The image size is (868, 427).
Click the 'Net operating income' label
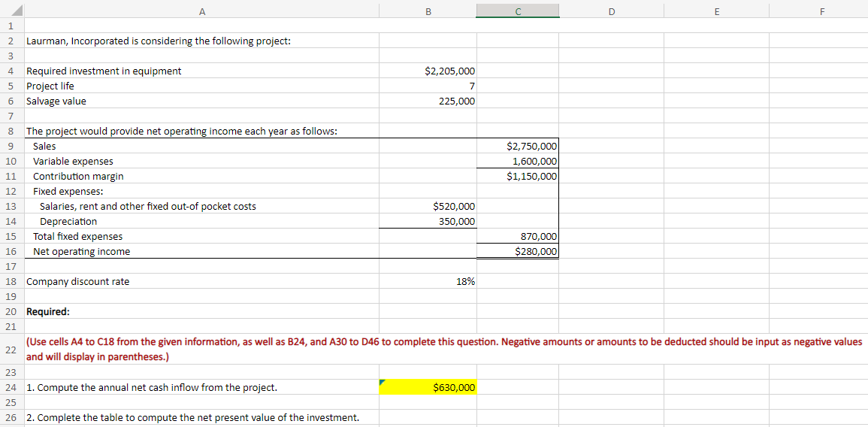click(82, 251)
